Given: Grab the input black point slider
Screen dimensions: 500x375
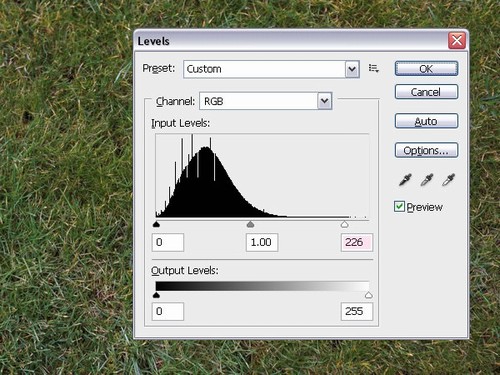Looking at the screenshot, I should (156, 224).
